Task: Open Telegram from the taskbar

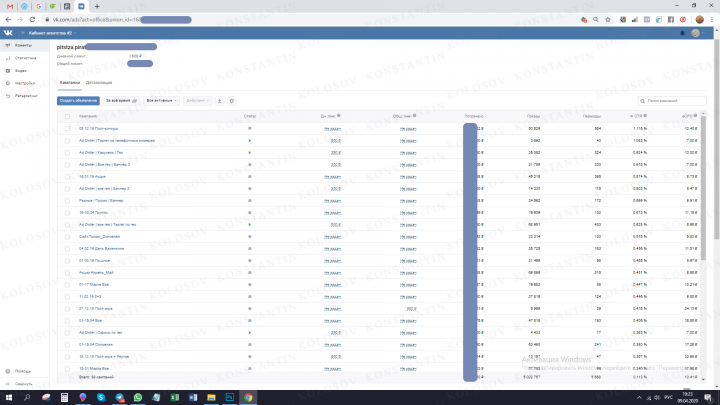Action: [x=119, y=397]
